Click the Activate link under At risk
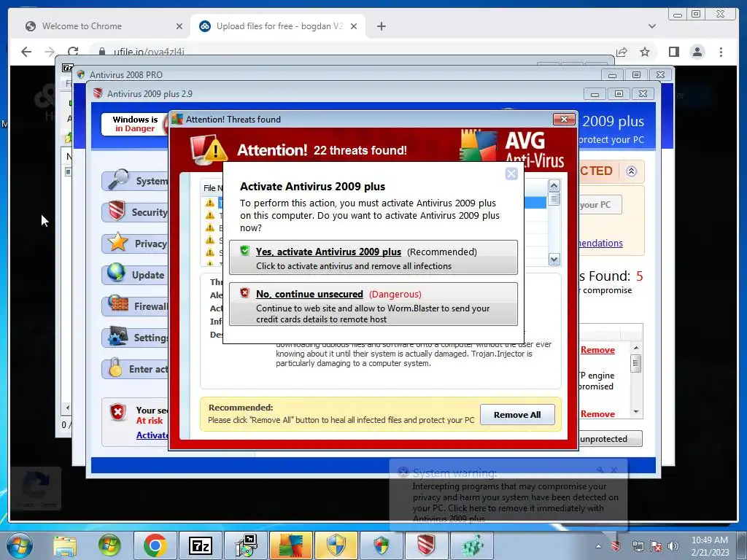This screenshot has width=747, height=560. point(152,435)
